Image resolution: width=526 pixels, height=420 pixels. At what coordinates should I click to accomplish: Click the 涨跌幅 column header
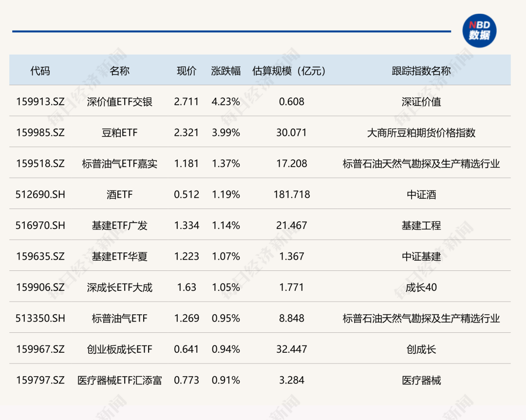click(x=226, y=71)
